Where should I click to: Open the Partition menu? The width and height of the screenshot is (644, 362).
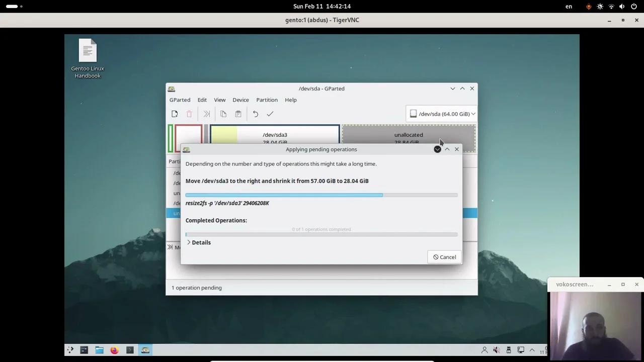click(x=267, y=100)
